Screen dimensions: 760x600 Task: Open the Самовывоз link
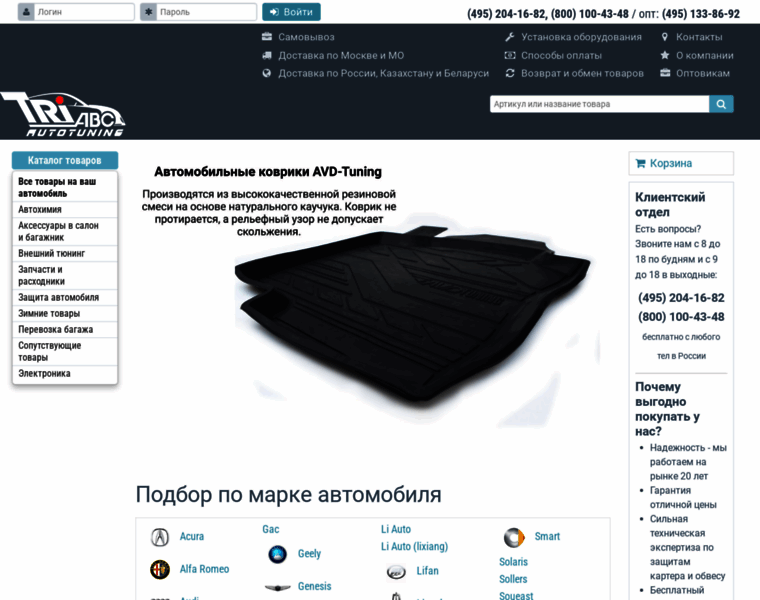[306, 37]
